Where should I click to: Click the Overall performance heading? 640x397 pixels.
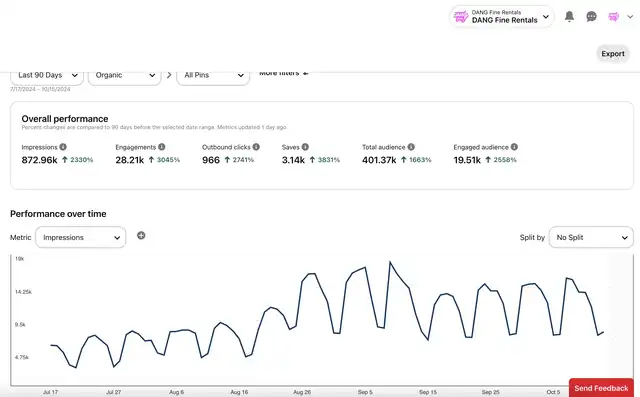(65, 119)
